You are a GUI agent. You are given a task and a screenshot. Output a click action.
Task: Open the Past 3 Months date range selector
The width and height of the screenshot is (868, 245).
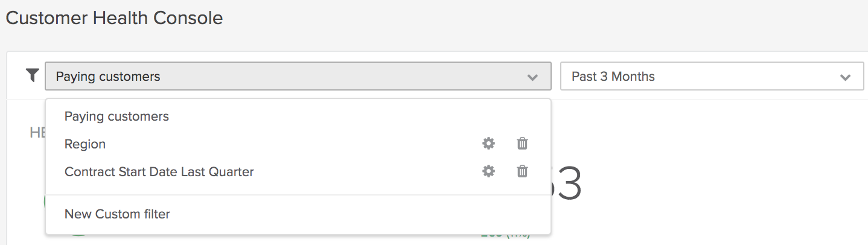pyautogui.click(x=712, y=77)
